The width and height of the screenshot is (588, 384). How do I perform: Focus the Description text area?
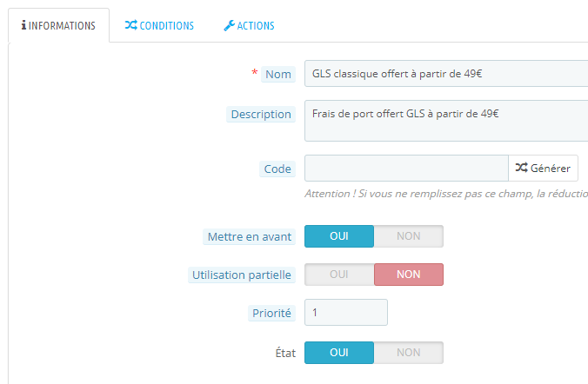[445, 121]
